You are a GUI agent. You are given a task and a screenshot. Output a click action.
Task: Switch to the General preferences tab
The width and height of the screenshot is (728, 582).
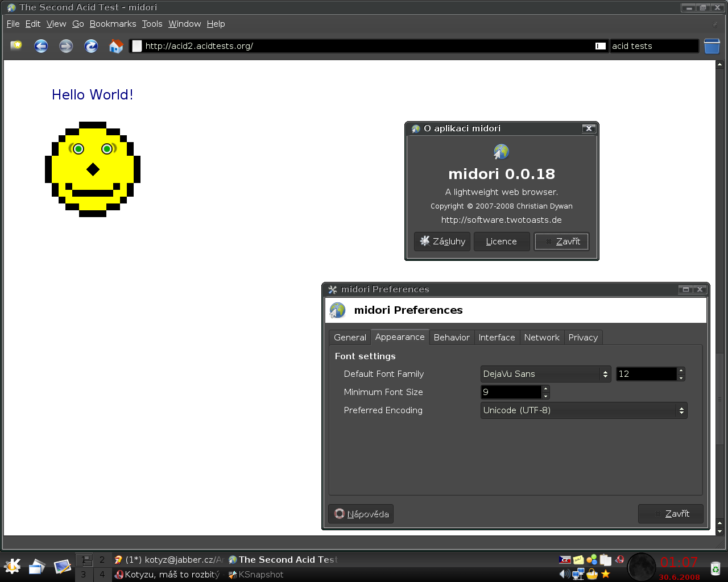point(350,338)
